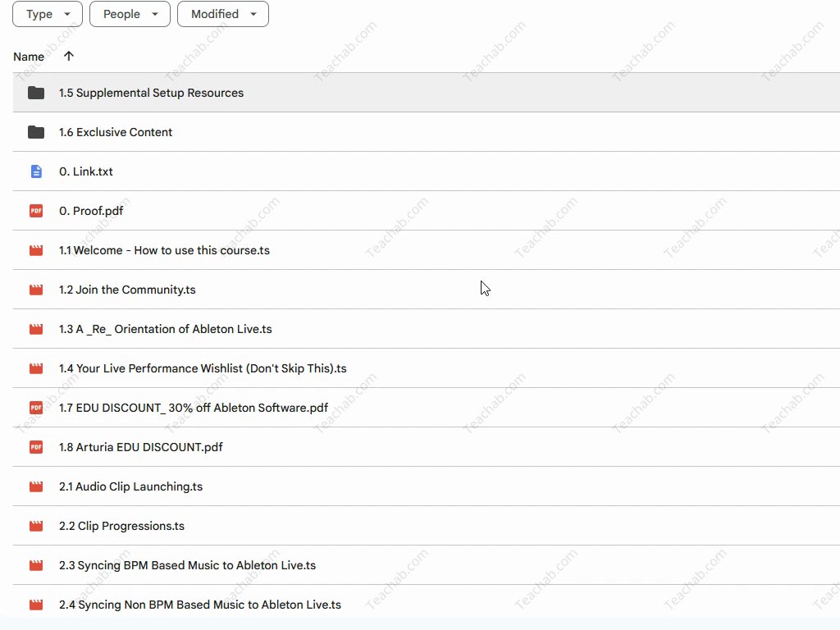Open Your Live Performance Wishlist video file
The height and width of the screenshot is (630, 840).
pos(203,368)
